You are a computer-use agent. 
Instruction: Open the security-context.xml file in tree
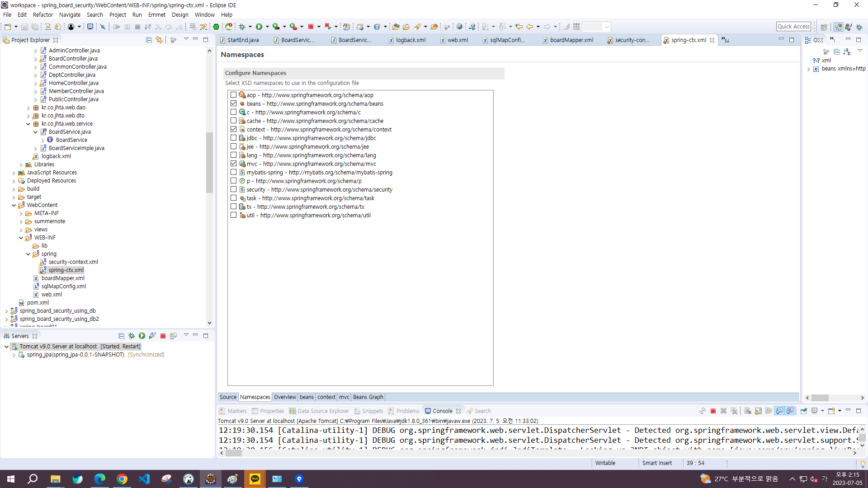pyautogui.click(x=73, y=262)
